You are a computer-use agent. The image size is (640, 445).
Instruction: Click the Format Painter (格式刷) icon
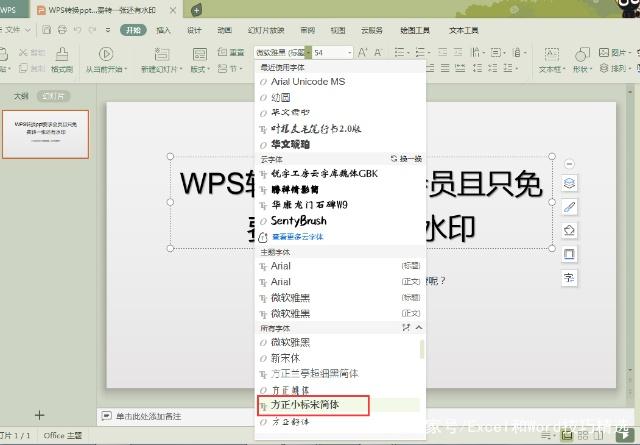(62, 55)
